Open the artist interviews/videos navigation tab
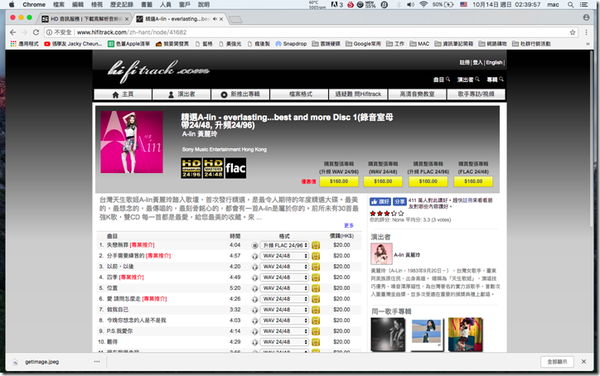The height and width of the screenshot is (376, 600). coord(476,94)
